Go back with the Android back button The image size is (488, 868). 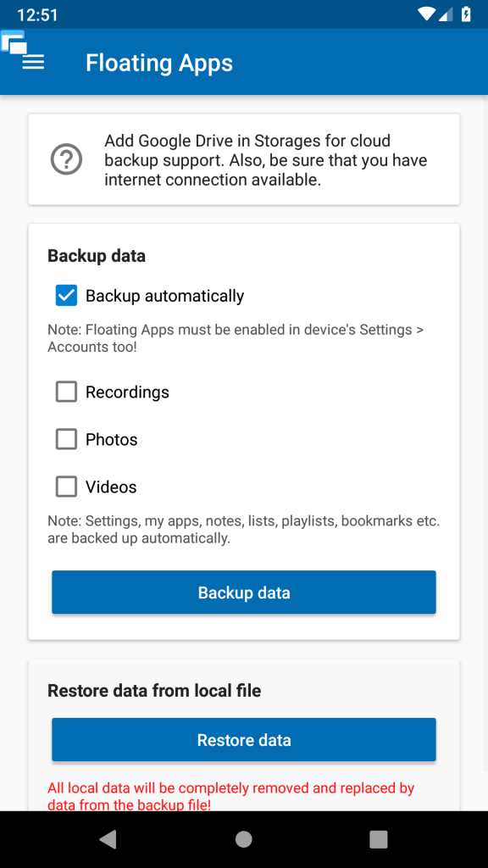pyautogui.click(x=108, y=839)
